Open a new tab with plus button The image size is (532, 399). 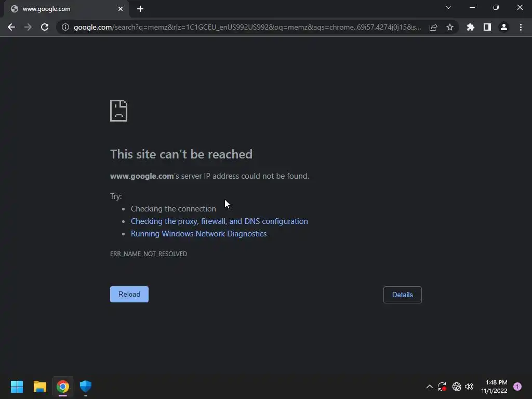coord(140,9)
